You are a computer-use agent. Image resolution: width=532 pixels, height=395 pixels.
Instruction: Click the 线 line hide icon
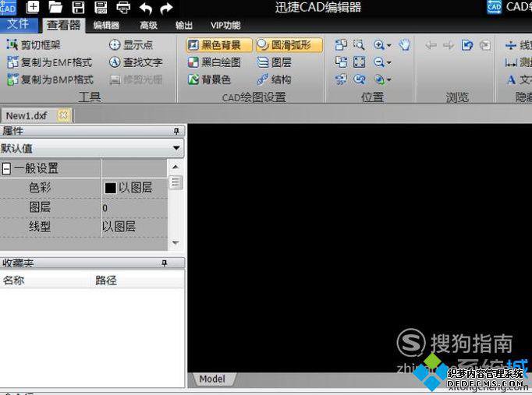(x=511, y=45)
